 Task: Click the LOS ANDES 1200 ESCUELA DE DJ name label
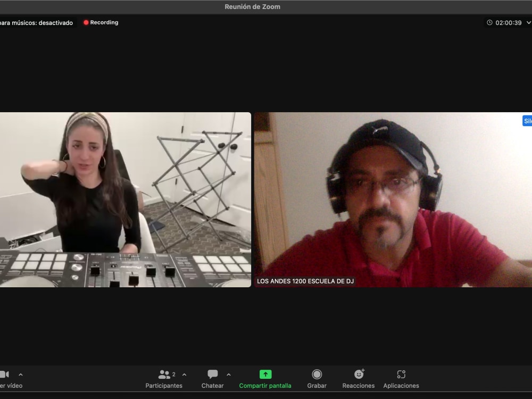click(305, 281)
